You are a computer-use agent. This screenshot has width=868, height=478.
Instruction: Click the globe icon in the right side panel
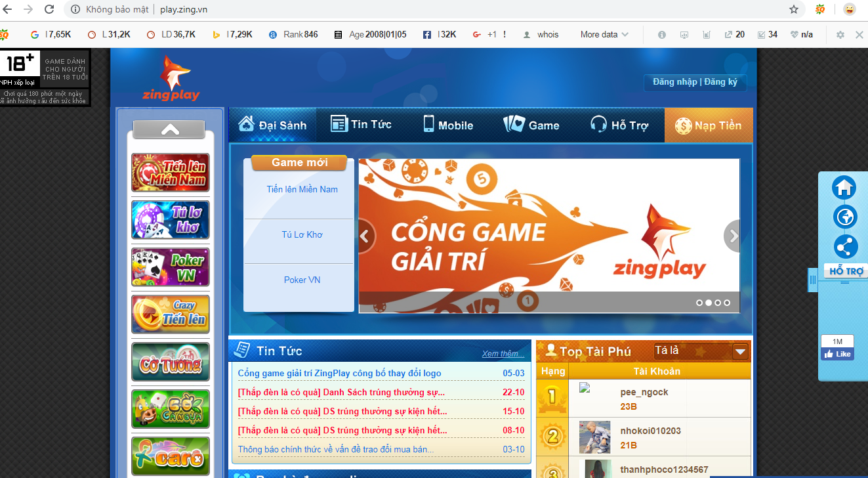pyautogui.click(x=844, y=217)
